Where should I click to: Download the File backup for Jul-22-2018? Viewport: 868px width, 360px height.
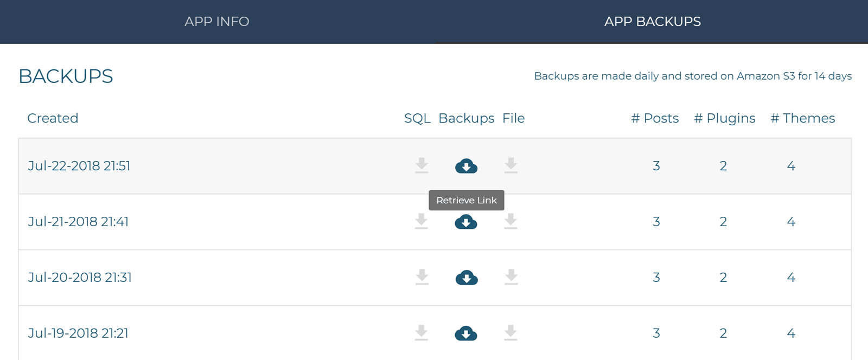coord(511,166)
